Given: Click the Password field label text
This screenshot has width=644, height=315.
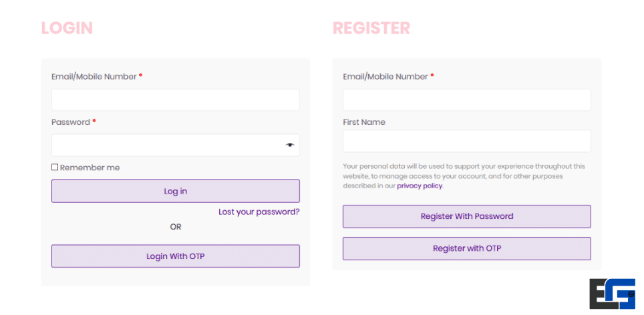Looking at the screenshot, I should tap(71, 122).
